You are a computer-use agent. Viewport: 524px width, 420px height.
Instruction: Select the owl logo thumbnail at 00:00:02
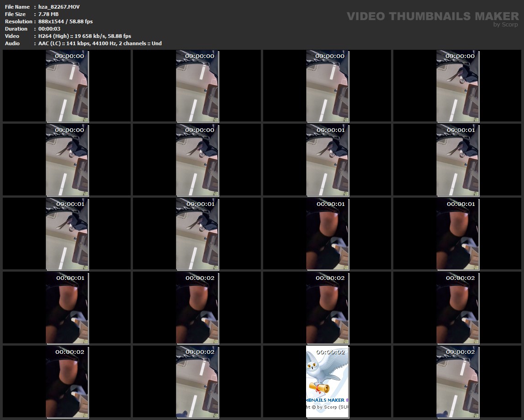(x=328, y=382)
